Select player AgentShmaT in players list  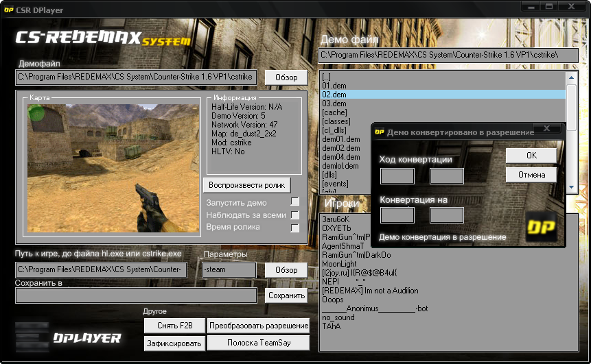pyautogui.click(x=343, y=246)
